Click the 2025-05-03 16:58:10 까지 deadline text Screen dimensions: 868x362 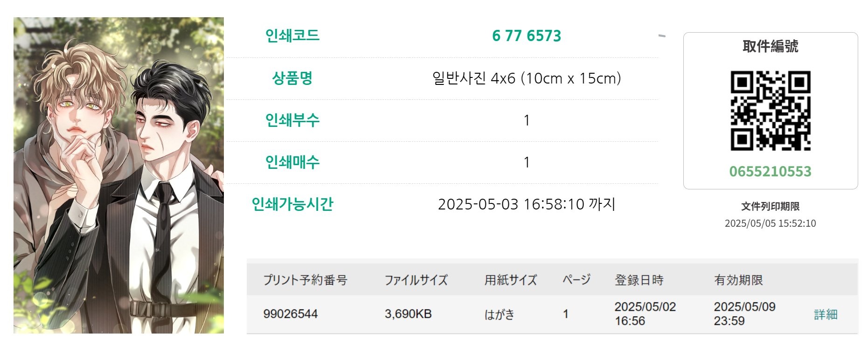click(527, 204)
